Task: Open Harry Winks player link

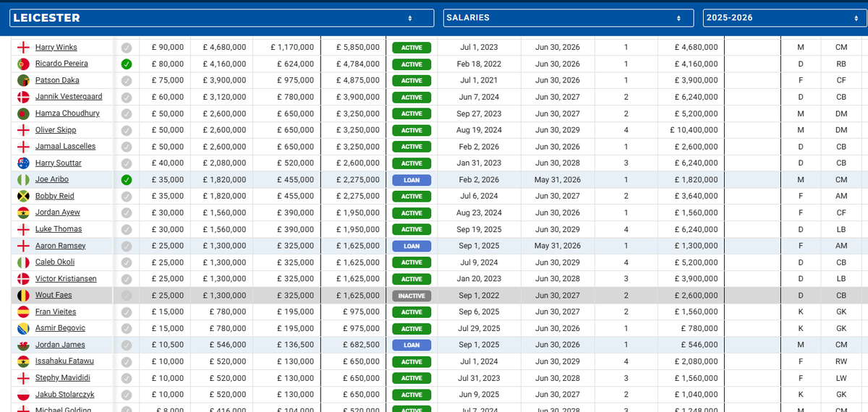Action: (x=56, y=47)
